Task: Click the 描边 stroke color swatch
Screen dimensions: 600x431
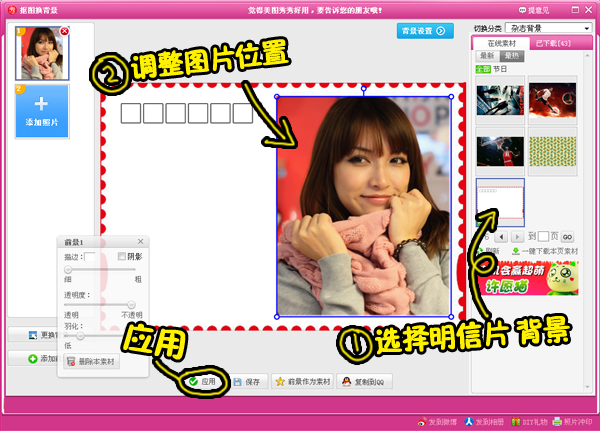Action: coord(90,257)
